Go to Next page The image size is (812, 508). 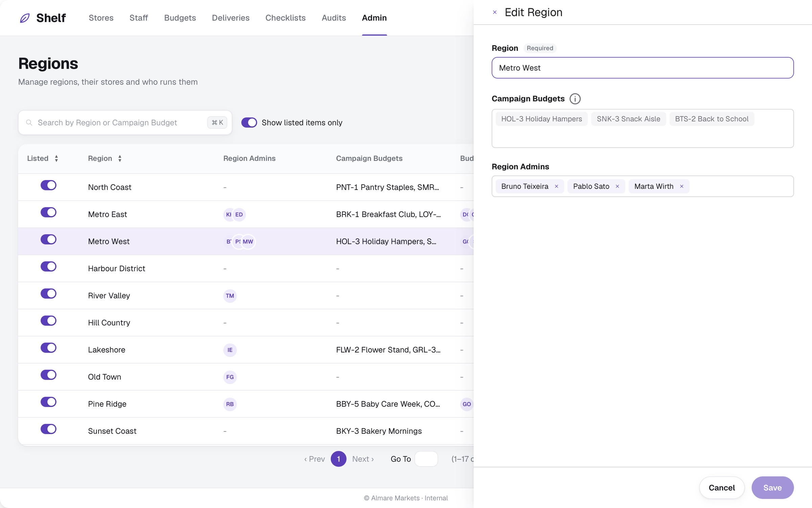tap(363, 459)
